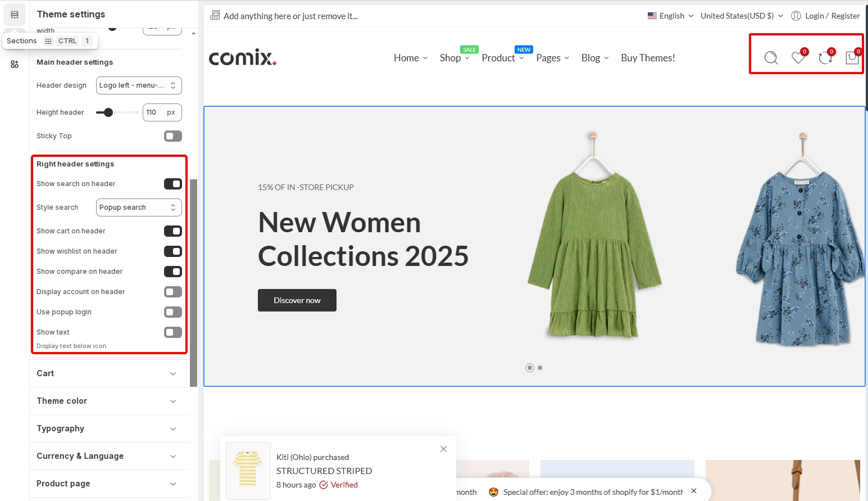This screenshot has height=501, width=868.
Task: Open the Style search dropdown
Action: (139, 207)
